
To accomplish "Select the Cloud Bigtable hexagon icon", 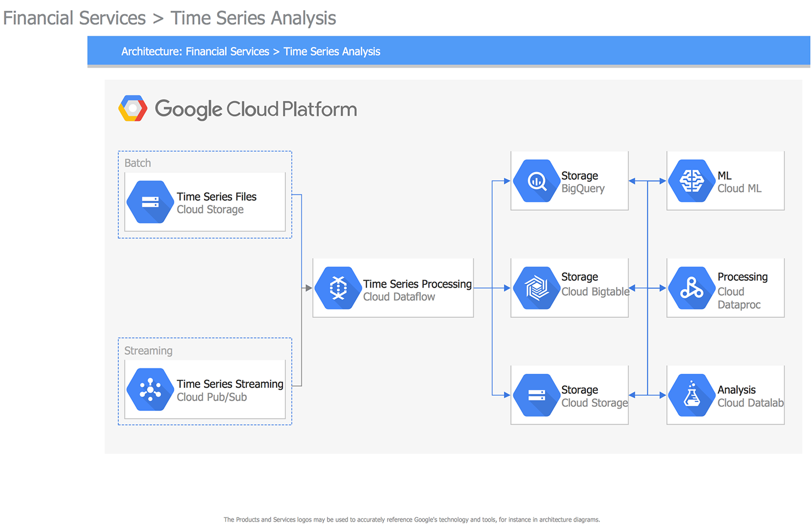I will (x=536, y=288).
